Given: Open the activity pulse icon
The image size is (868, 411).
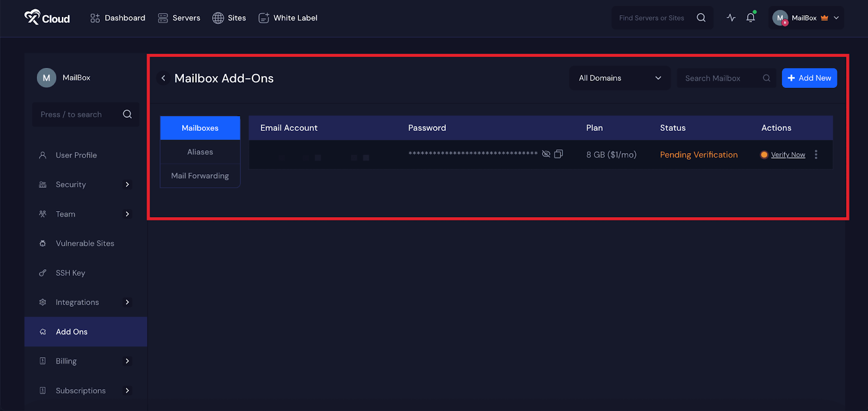Looking at the screenshot, I should pyautogui.click(x=731, y=18).
